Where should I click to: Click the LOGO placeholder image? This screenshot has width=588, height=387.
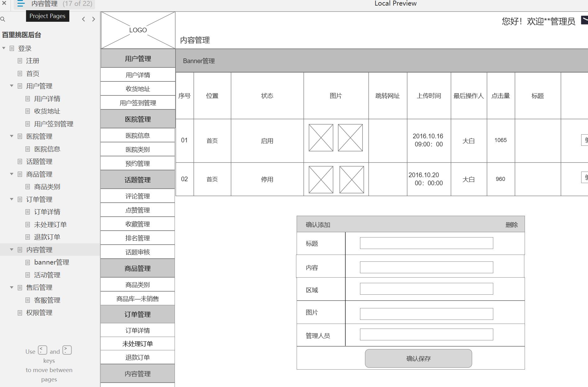[x=138, y=30]
